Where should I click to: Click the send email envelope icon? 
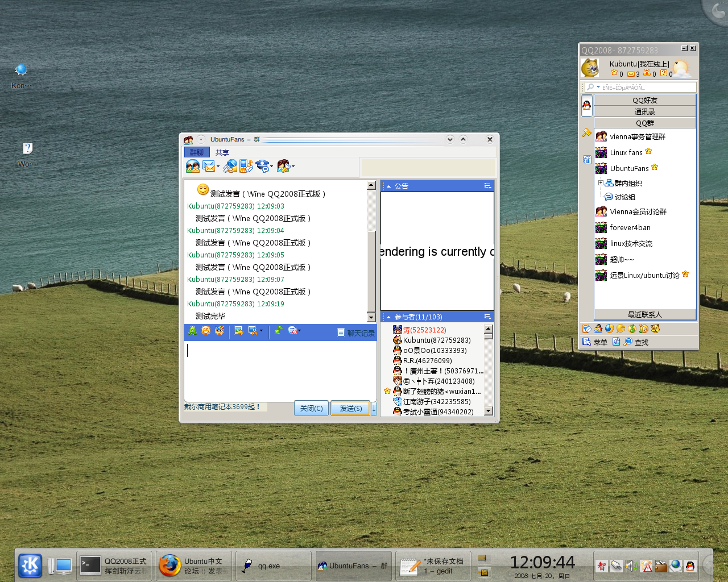click(209, 166)
